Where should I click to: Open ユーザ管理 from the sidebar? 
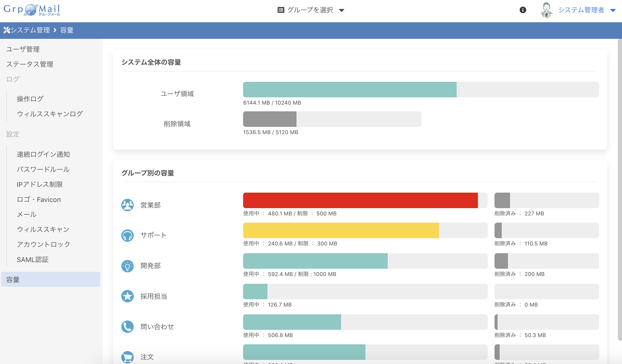pyautogui.click(x=23, y=49)
